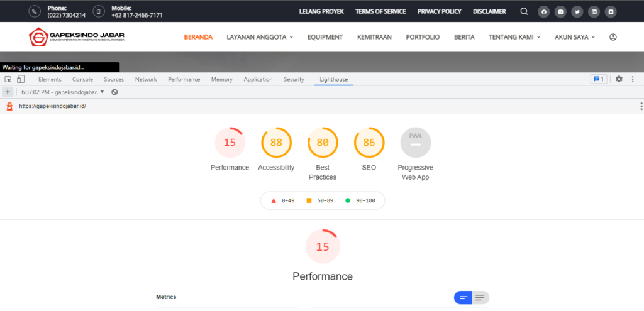This screenshot has width=644, height=311.
Task: Open the Instagram social icon
Action: pyautogui.click(x=560, y=12)
